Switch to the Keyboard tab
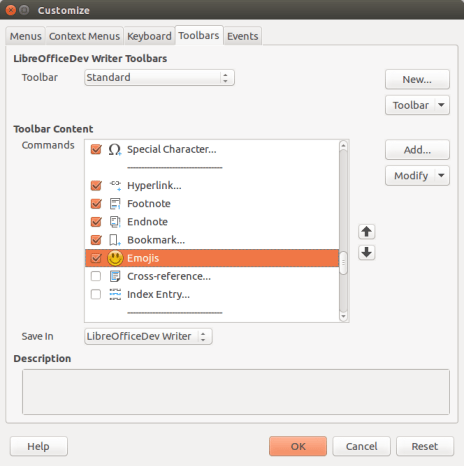 pos(149,36)
